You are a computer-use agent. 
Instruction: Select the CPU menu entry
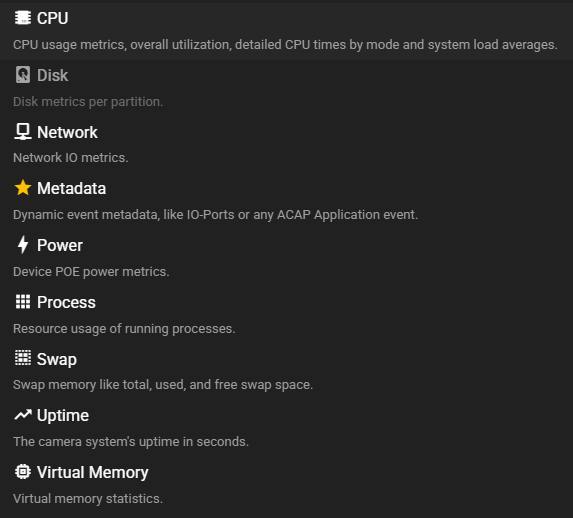[286, 31]
